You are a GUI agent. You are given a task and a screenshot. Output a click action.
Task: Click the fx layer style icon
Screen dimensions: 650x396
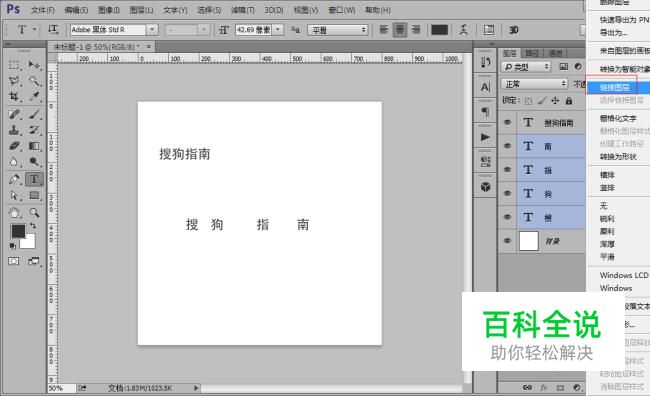(x=544, y=387)
